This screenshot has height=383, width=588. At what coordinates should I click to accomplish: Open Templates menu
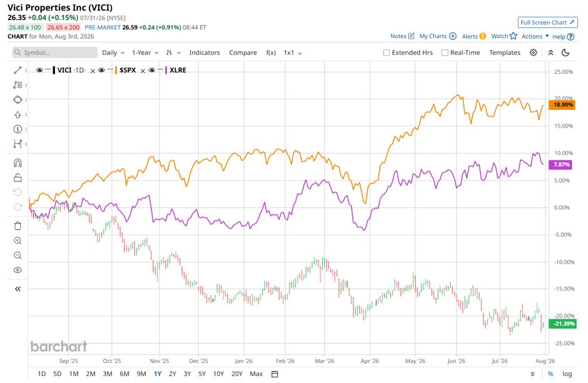504,52
